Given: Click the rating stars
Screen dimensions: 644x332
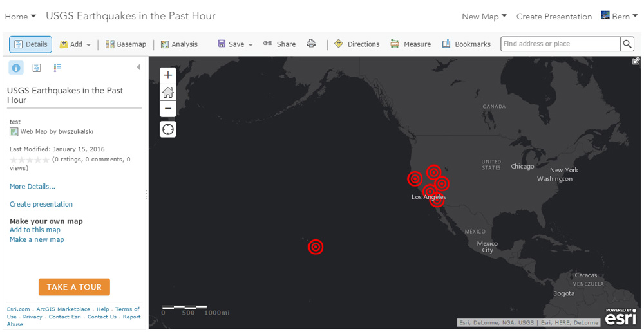Looking at the screenshot, I should (x=29, y=160).
